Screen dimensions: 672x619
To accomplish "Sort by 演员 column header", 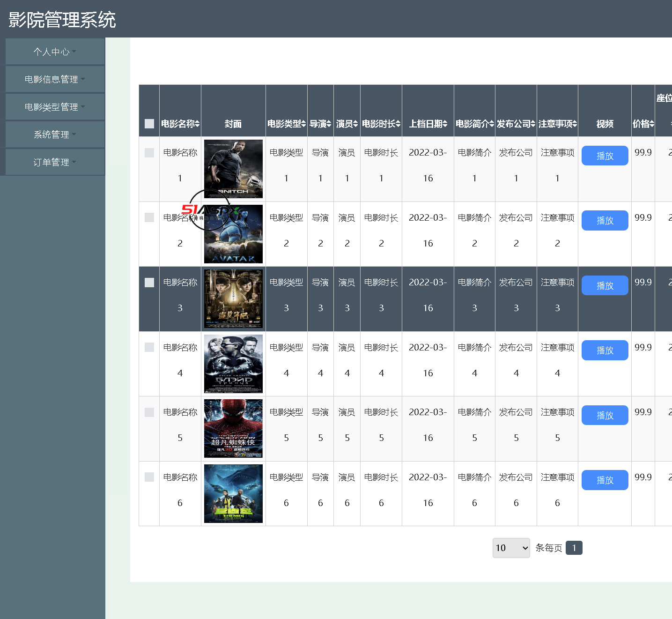I will pos(347,124).
